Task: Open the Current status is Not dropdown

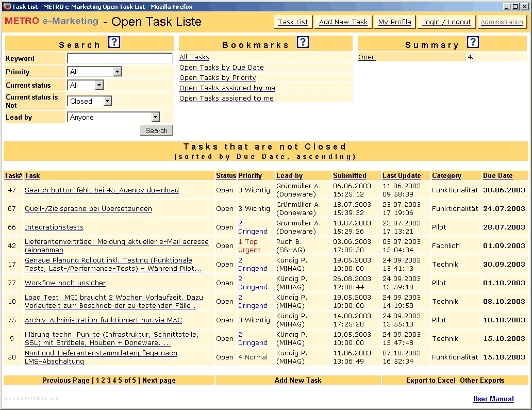Action: click(x=90, y=101)
